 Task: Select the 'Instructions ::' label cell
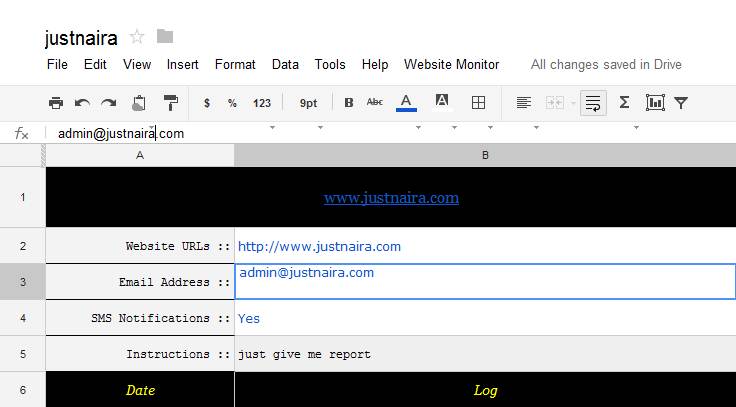click(x=140, y=353)
